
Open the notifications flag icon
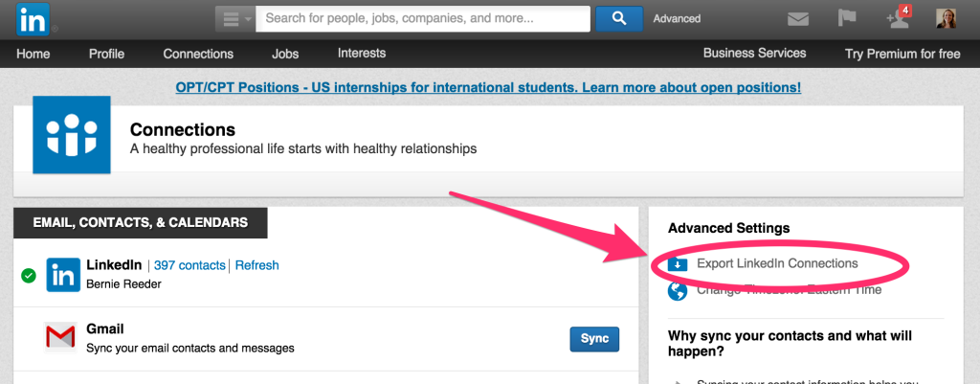pos(848,18)
